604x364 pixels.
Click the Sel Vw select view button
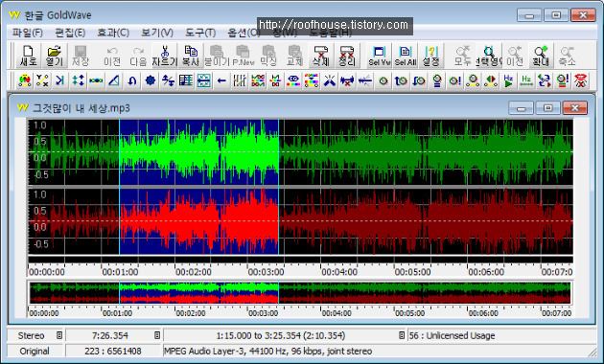(380, 56)
